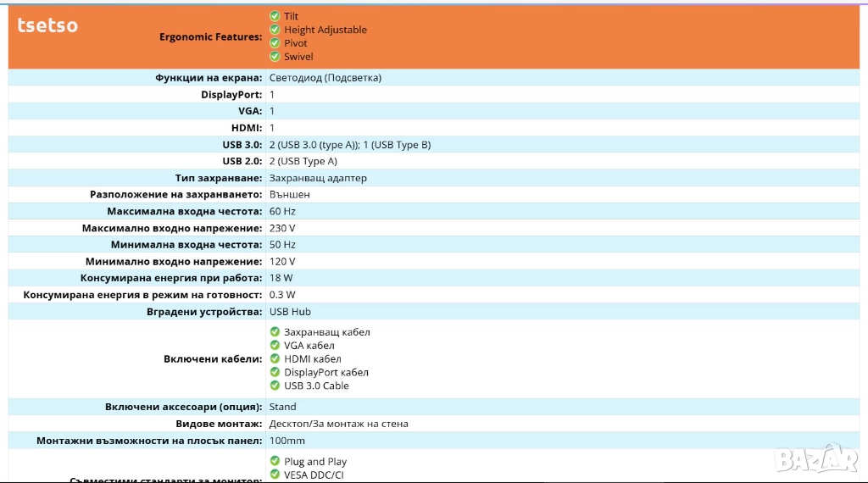Select the 'Светодиод (Подсветка)' value
The width and height of the screenshot is (868, 483).
click(325, 78)
